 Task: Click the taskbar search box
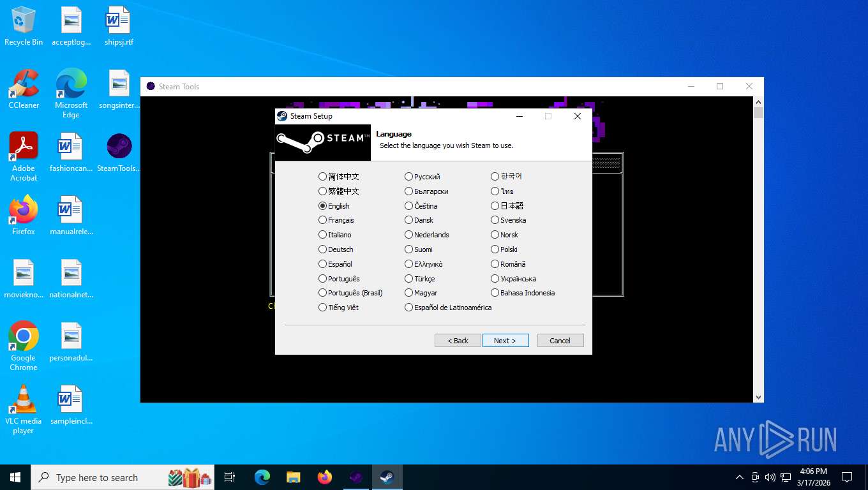124,477
